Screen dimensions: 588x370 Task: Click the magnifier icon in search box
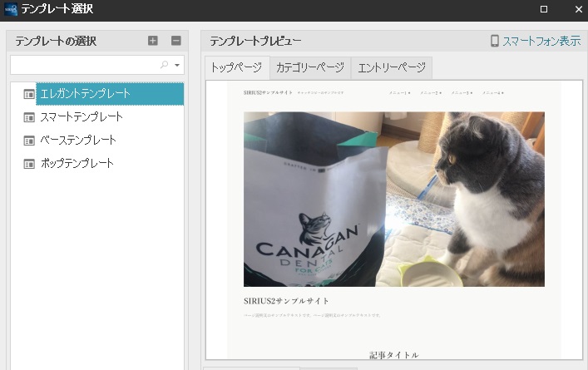tap(164, 65)
